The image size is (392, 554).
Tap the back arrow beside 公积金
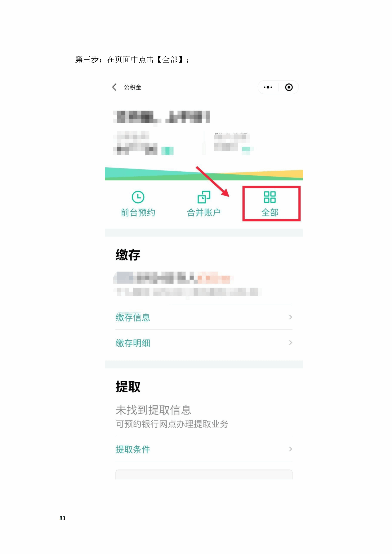pos(114,87)
